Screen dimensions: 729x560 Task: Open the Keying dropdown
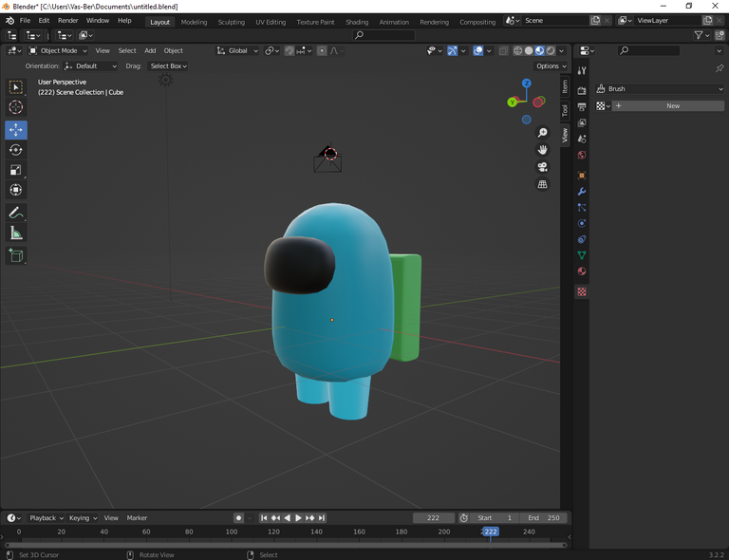click(x=83, y=517)
